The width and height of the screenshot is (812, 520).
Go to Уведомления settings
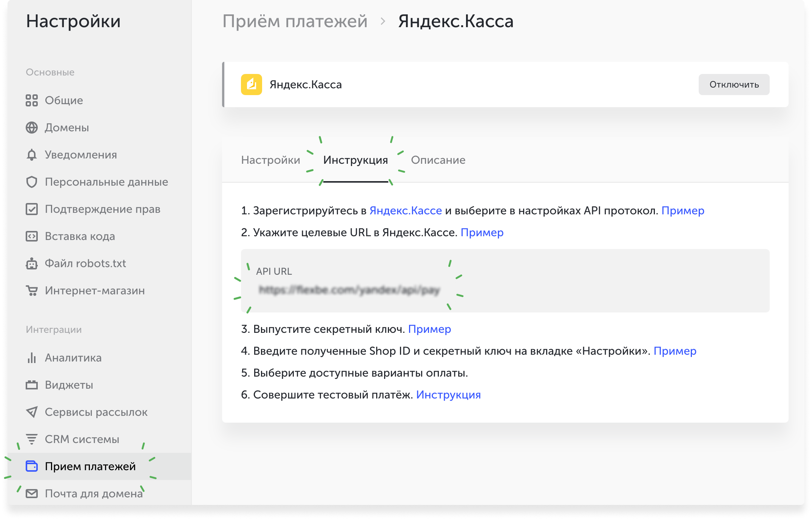pos(99,155)
